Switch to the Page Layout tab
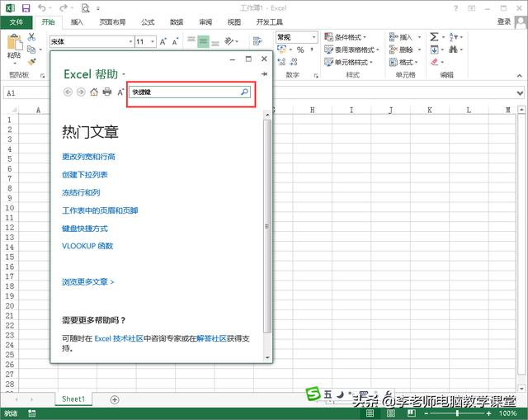This screenshot has height=420, width=528. [112, 22]
